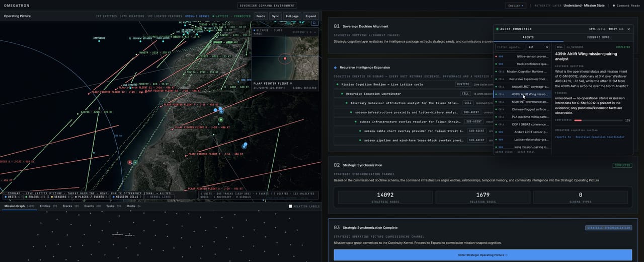The height and width of the screenshot is (262, 644).
Task: Click the square map icon above Glimpse panel
Action: click(314, 23)
